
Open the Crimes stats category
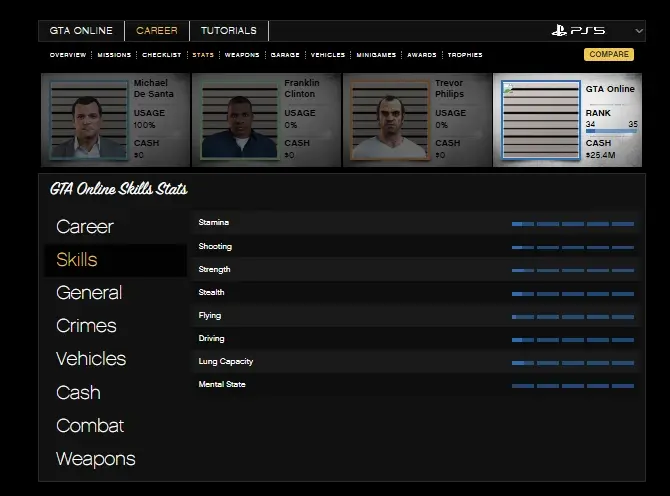point(86,326)
